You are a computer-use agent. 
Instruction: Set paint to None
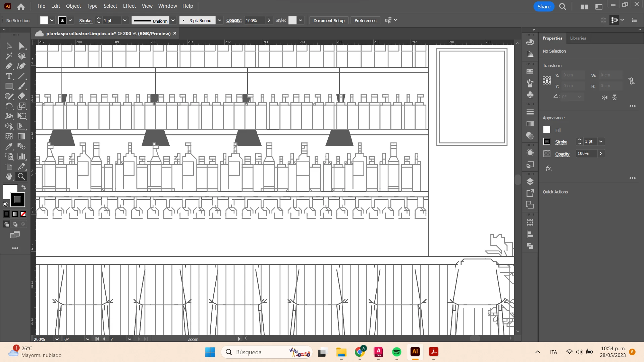point(23,214)
